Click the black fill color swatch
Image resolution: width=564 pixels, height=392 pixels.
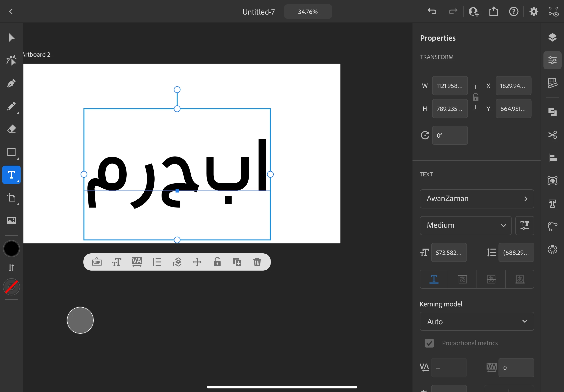click(x=11, y=249)
